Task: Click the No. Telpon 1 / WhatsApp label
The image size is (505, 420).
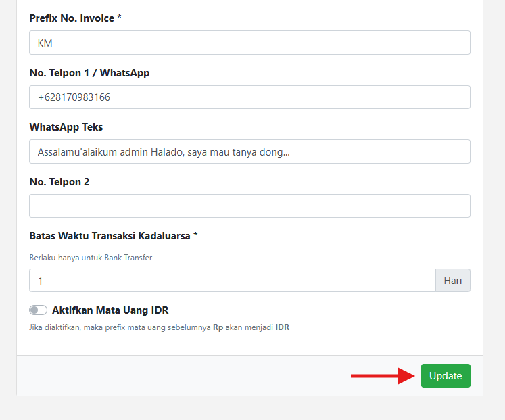Action: [x=89, y=73]
